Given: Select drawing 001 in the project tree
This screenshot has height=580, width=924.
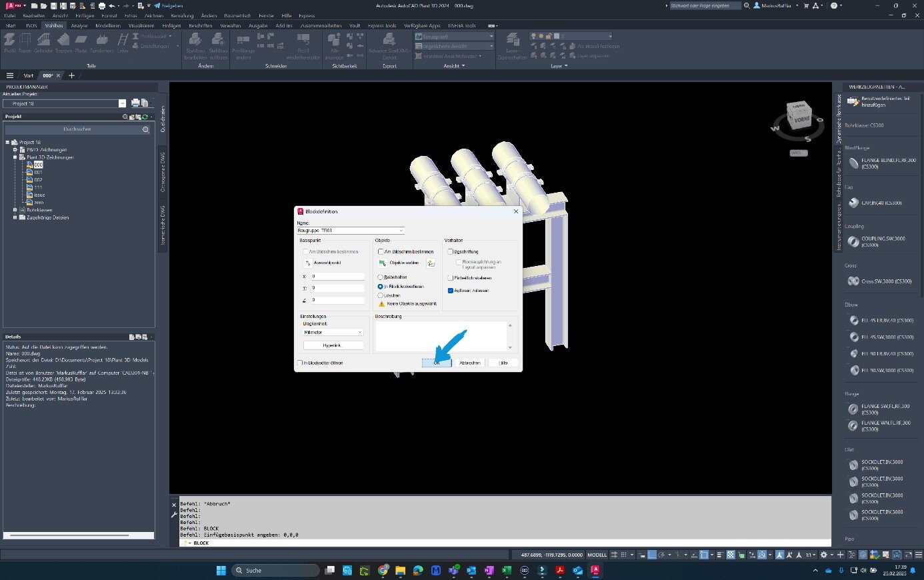Looking at the screenshot, I should pyautogui.click(x=39, y=172).
